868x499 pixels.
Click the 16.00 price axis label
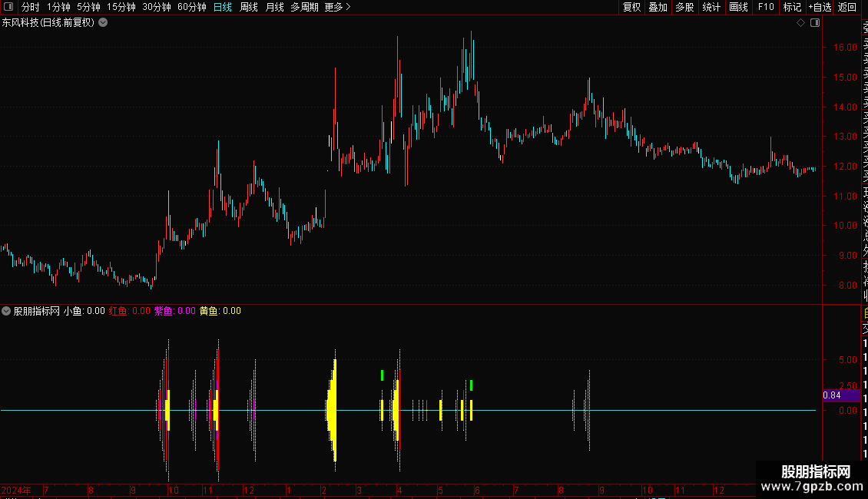(x=845, y=48)
